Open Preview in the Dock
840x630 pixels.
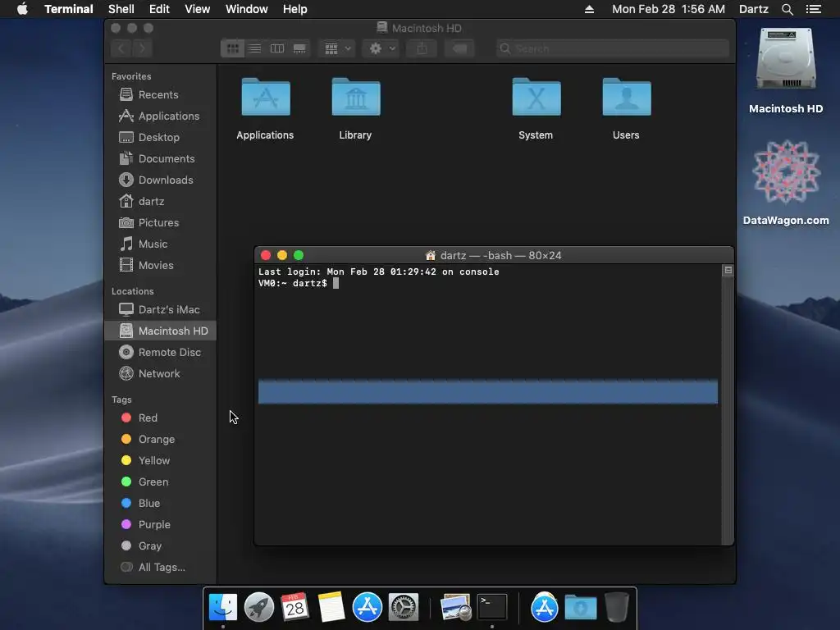tap(455, 607)
